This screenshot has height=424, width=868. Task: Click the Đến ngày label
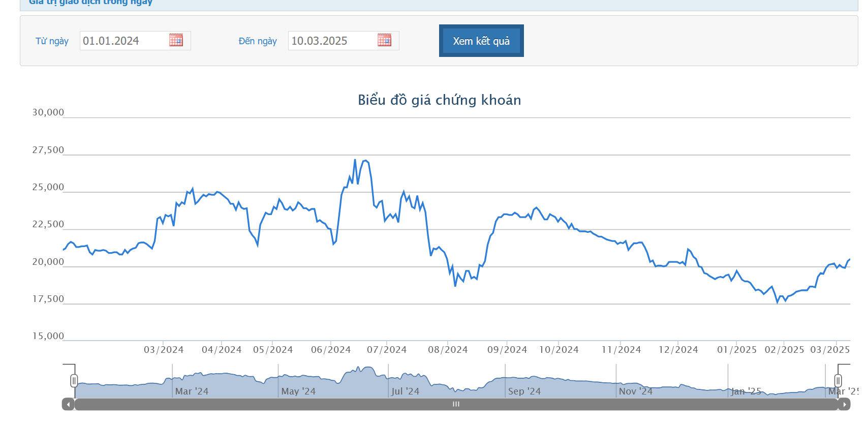[x=258, y=41]
